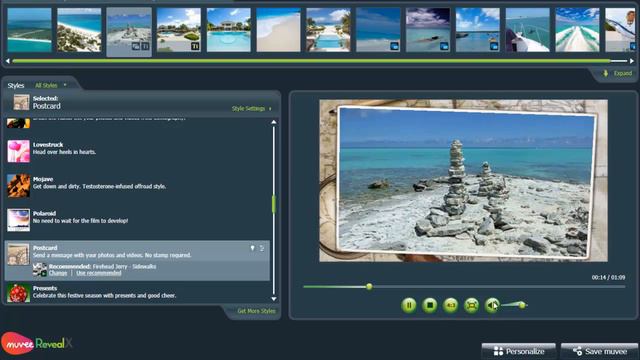The height and width of the screenshot is (360, 640).
Task: Click the Change music link
Action: pyautogui.click(x=58, y=273)
